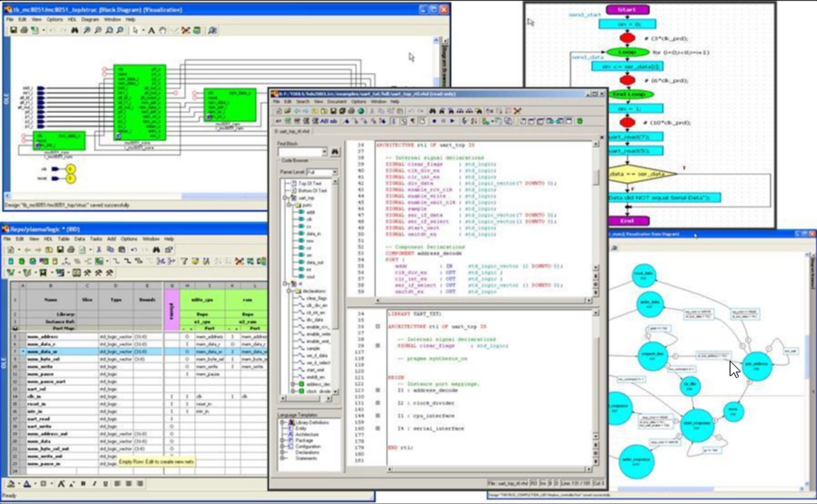Click the crossed tools icon in Block Diagram toolbar
This screenshot has width=817, height=504.
186,30
